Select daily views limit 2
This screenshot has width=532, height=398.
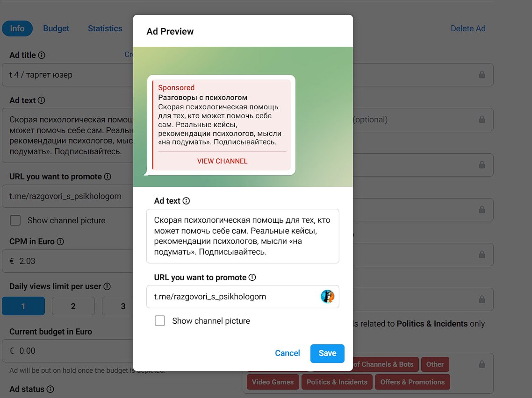tap(73, 306)
